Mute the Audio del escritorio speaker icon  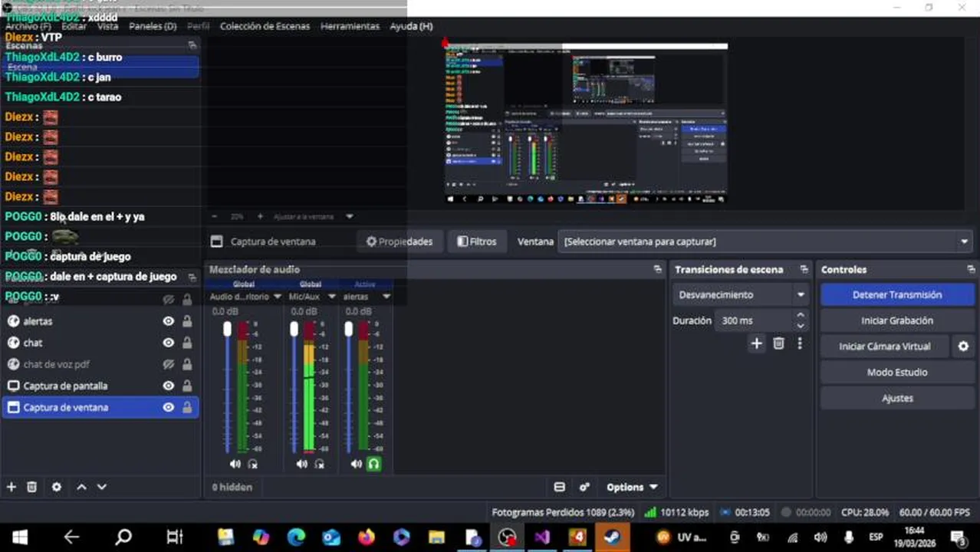tap(235, 464)
